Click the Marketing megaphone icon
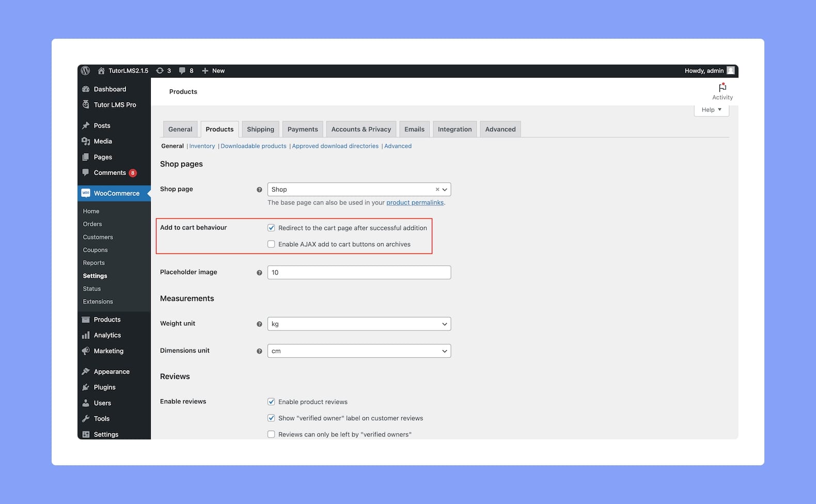The image size is (816, 504). point(86,351)
